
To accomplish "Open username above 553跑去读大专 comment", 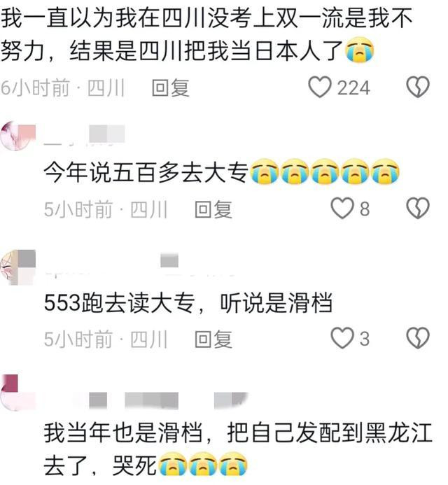I will (x=139, y=265).
